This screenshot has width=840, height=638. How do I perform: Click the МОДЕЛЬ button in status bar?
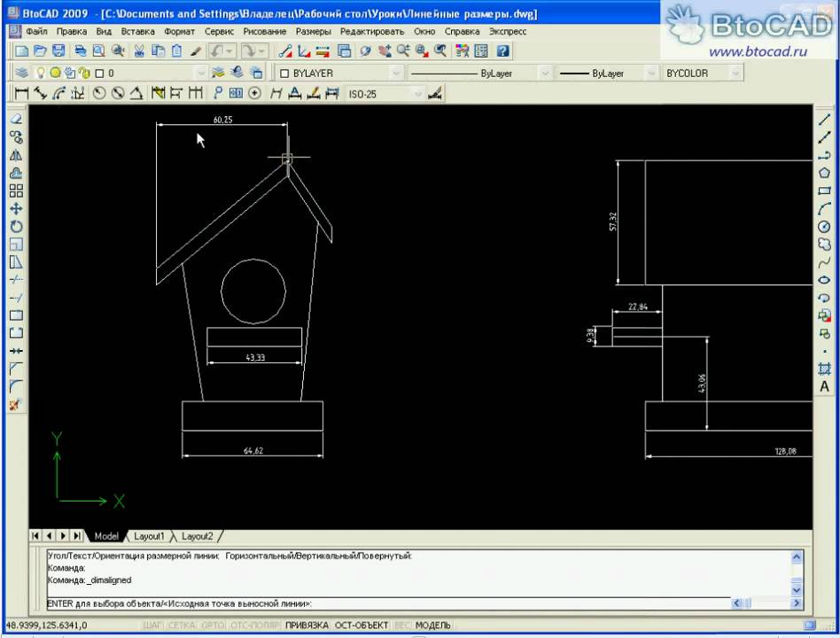coord(433,626)
